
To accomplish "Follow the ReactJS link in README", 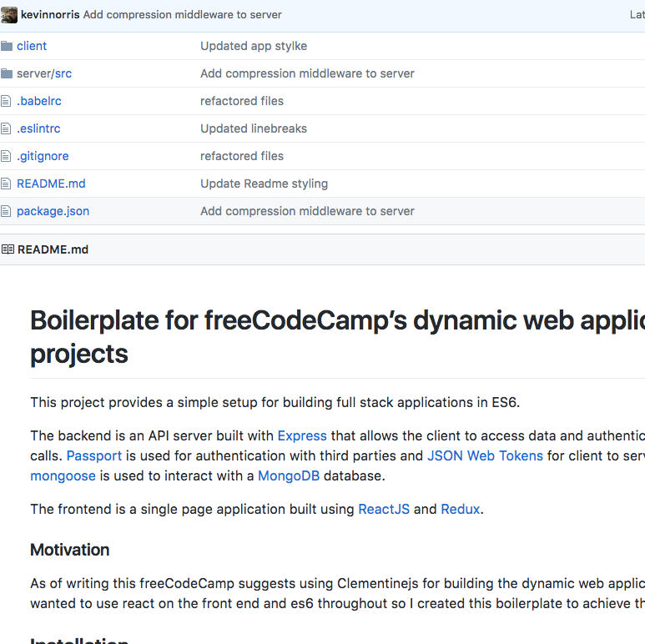I will click(384, 510).
